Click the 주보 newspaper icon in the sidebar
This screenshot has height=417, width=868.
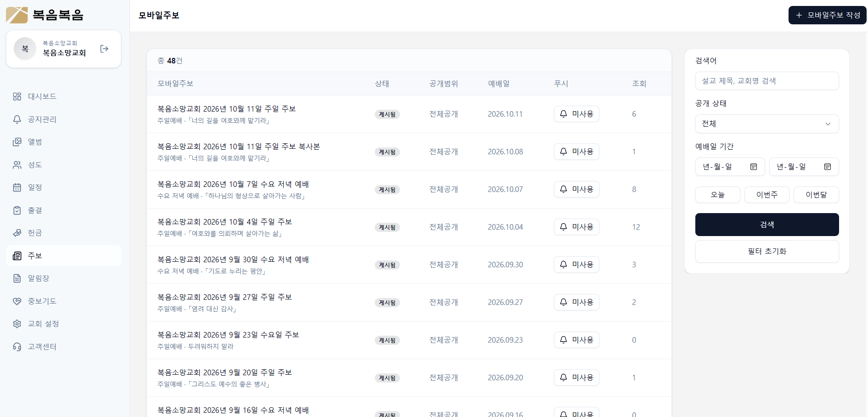pos(17,256)
